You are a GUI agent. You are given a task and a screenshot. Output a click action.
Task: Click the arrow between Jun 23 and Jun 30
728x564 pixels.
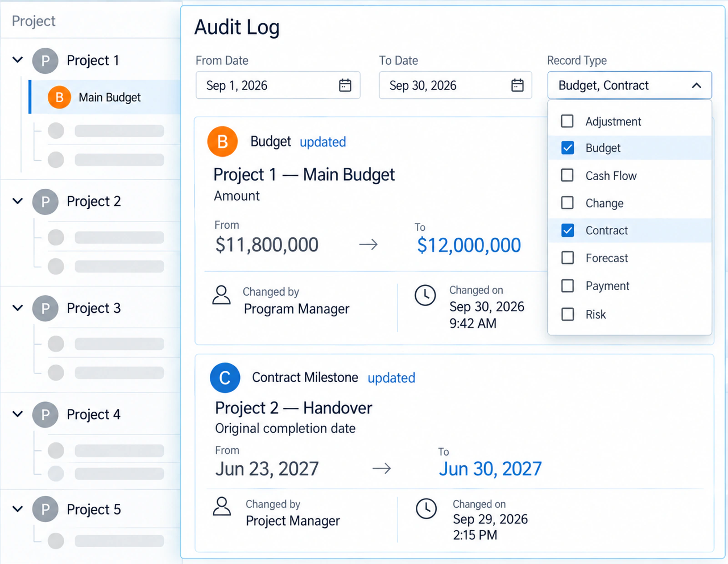click(382, 468)
